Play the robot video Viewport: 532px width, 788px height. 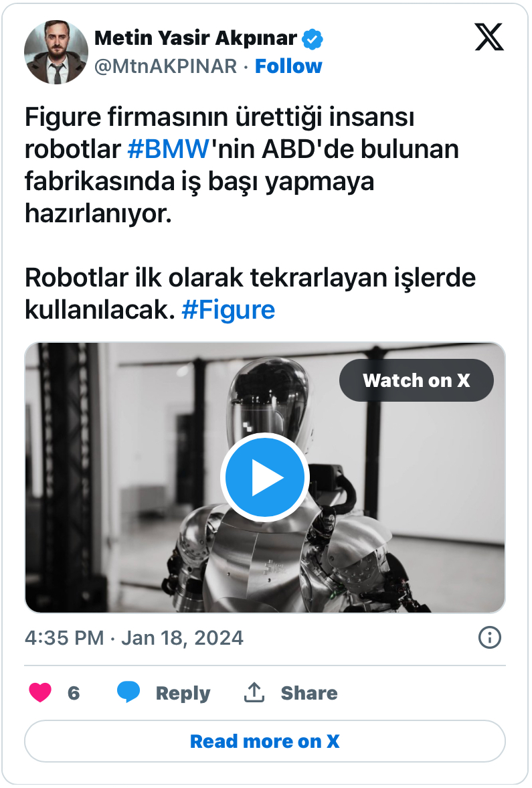click(264, 477)
